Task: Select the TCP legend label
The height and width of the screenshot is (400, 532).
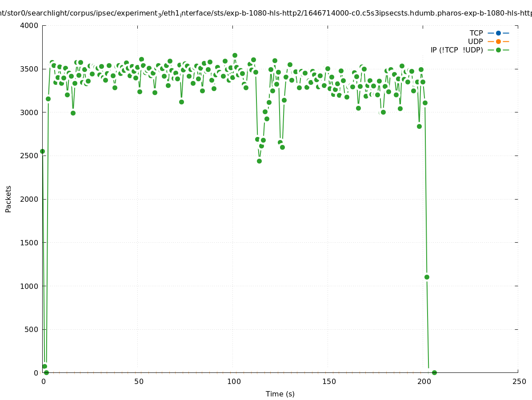Action: tap(476, 33)
